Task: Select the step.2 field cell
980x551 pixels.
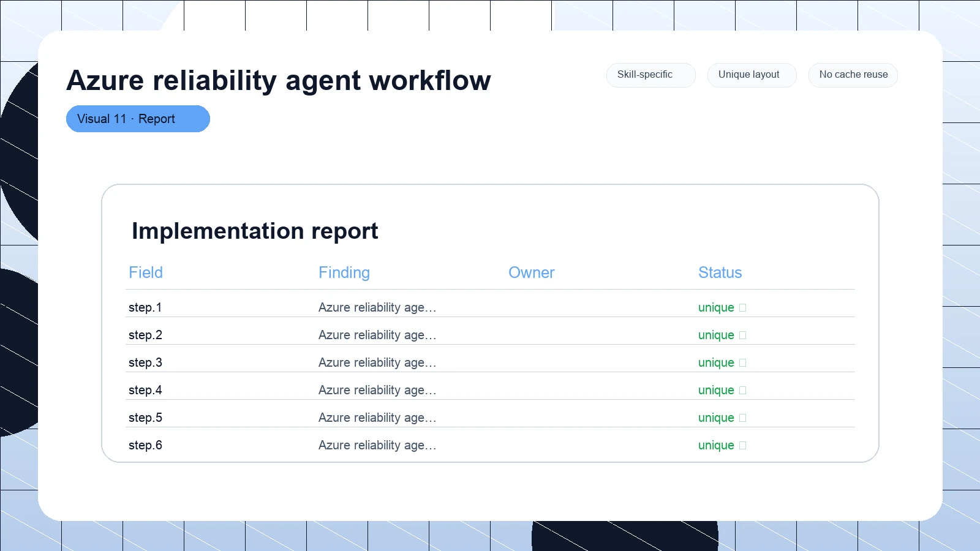Action: point(145,335)
